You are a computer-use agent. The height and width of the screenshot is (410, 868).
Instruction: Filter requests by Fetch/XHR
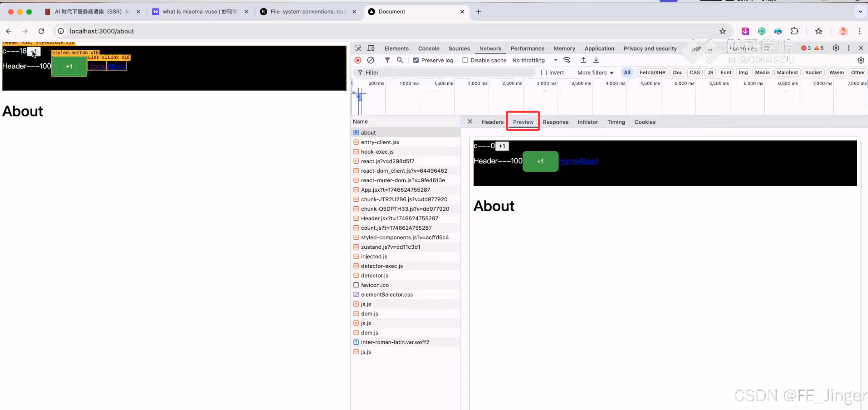652,72
